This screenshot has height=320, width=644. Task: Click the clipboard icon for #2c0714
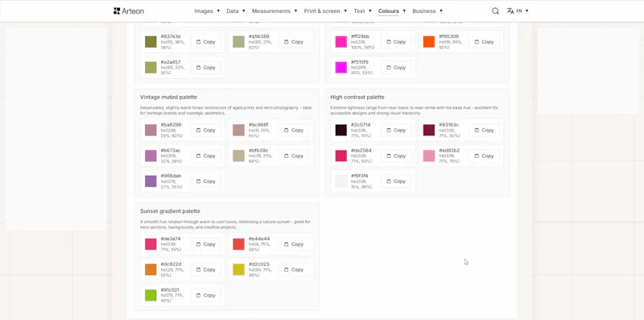click(x=389, y=131)
